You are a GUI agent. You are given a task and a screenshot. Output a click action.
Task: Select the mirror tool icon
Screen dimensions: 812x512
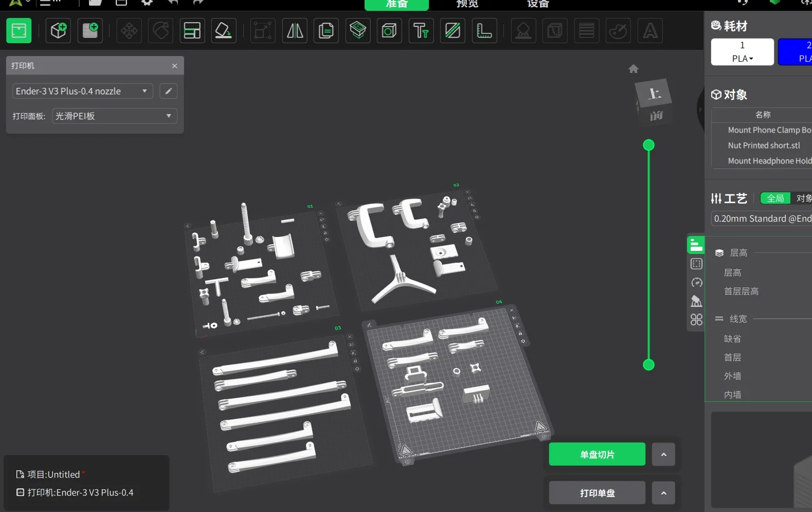tap(295, 31)
